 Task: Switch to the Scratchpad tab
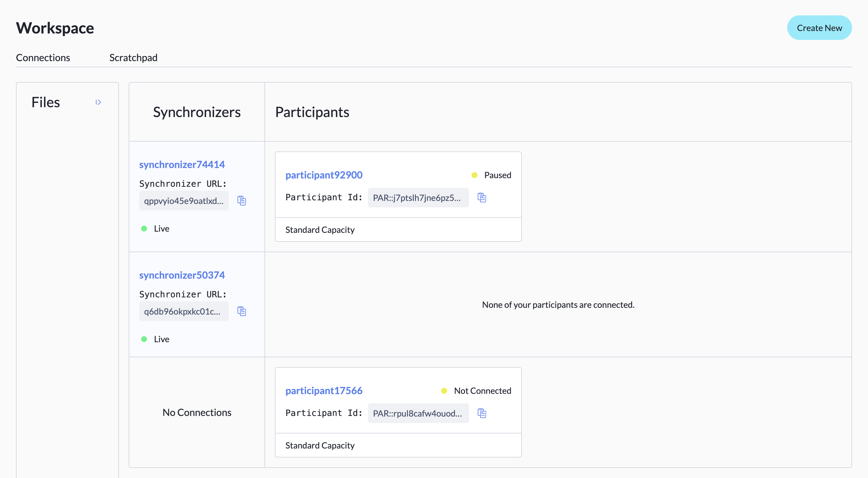(x=133, y=58)
